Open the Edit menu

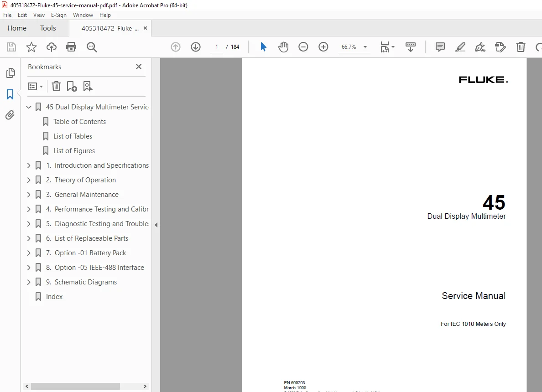click(x=22, y=15)
